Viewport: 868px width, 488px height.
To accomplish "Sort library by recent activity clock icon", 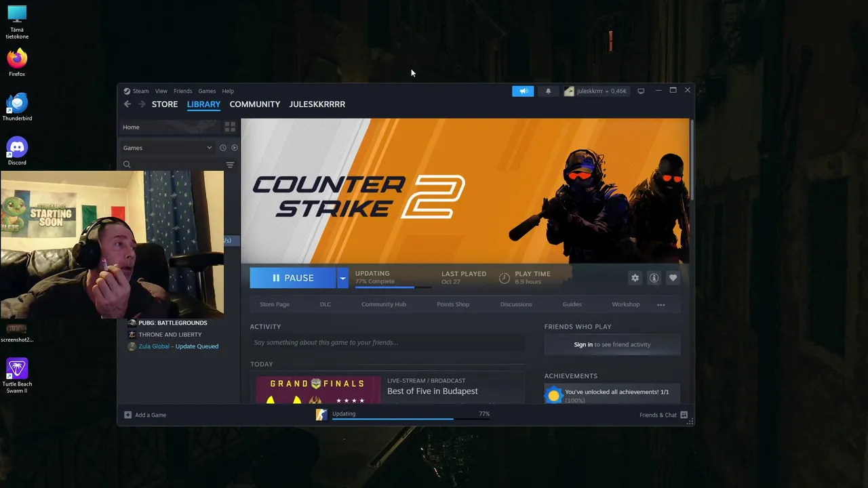I will pyautogui.click(x=223, y=148).
